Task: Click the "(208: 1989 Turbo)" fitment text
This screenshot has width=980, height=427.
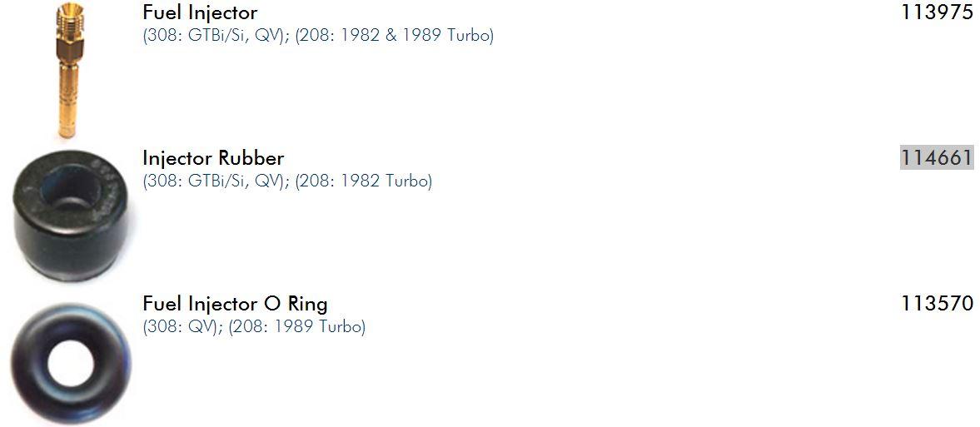Action: [296, 326]
